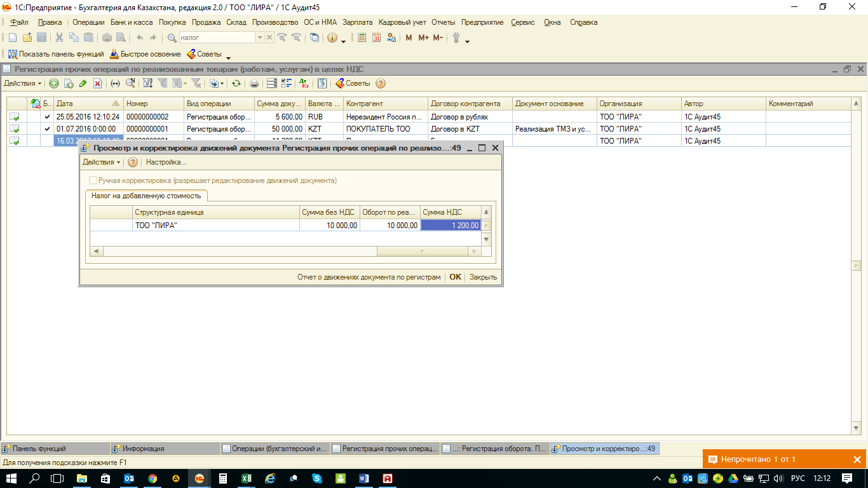Open the Операции menu

pos(88,22)
